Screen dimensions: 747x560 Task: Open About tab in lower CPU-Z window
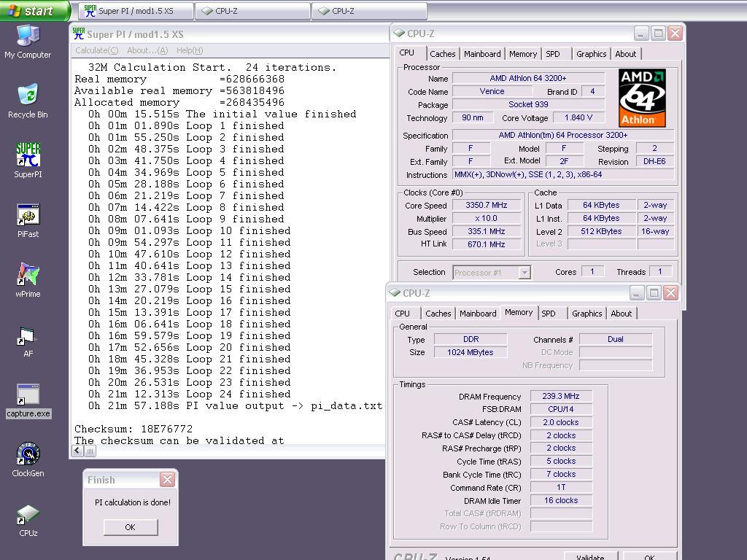pyautogui.click(x=622, y=314)
